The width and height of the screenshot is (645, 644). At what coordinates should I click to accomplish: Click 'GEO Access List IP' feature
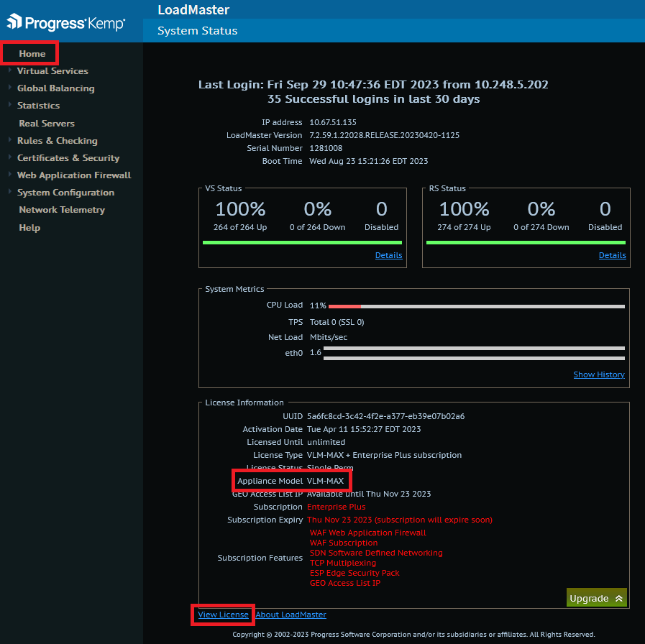[345, 583]
